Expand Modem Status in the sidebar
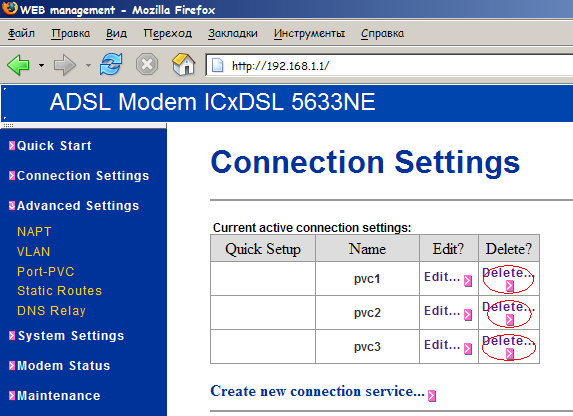The width and height of the screenshot is (573, 416). click(64, 366)
